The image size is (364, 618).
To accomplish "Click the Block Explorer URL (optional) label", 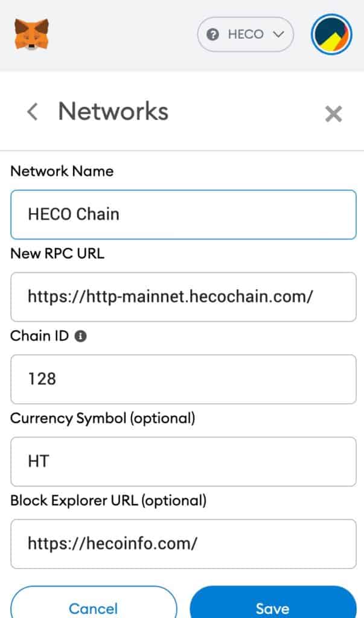I will tap(109, 500).
